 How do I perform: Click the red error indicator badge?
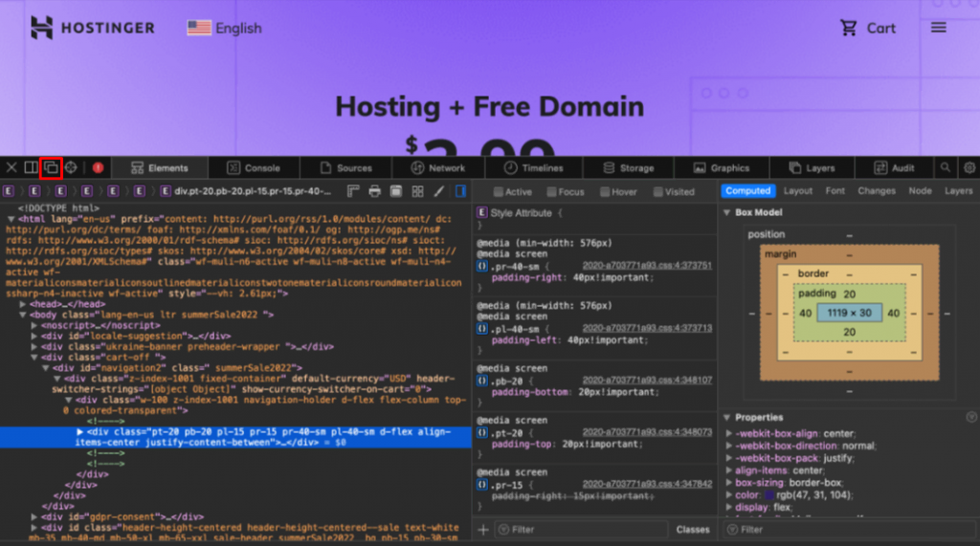pos(98,167)
